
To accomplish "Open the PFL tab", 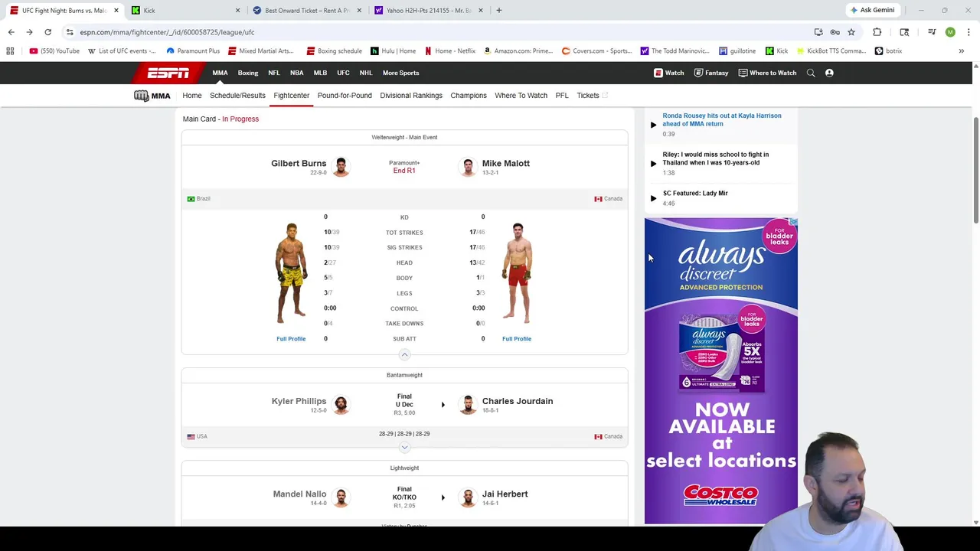I will coord(562,96).
